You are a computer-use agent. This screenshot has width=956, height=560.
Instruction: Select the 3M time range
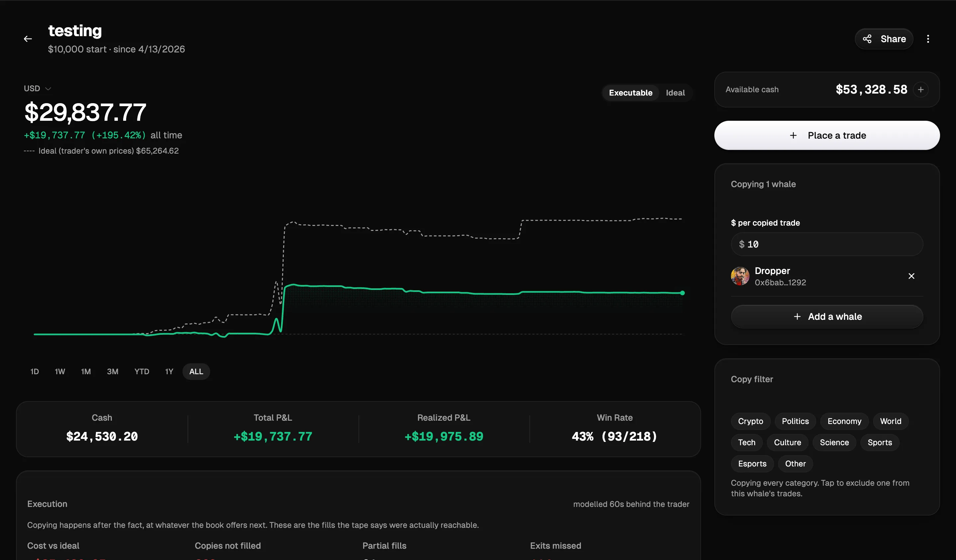[x=113, y=372]
